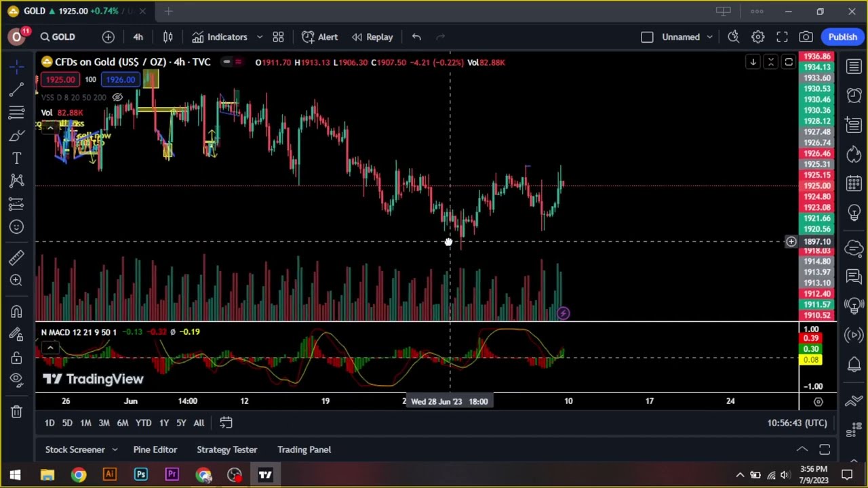The width and height of the screenshot is (868, 488).
Task: Open the Pine Editor tab
Action: click(155, 449)
